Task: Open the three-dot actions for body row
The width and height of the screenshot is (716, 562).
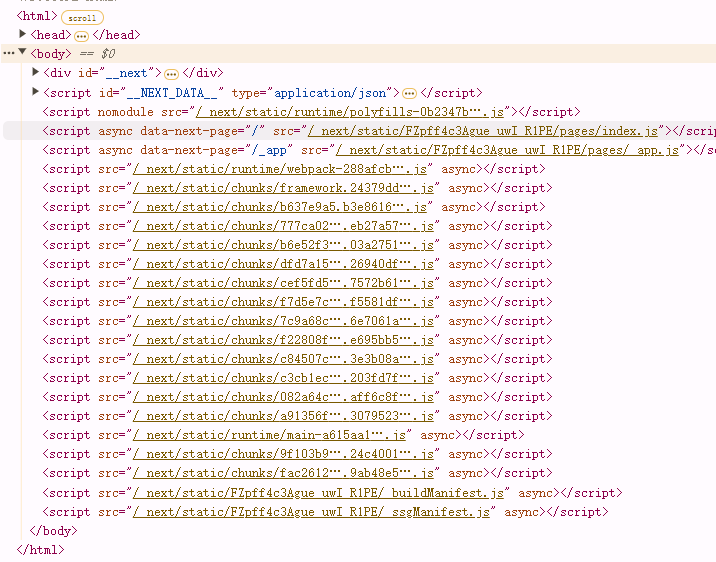Action: click(8, 53)
